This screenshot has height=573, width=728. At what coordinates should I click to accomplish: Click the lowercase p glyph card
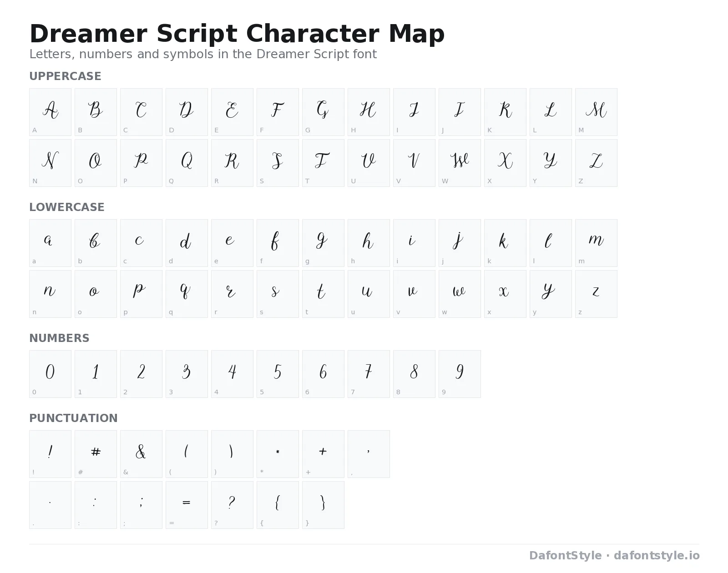[x=141, y=294]
